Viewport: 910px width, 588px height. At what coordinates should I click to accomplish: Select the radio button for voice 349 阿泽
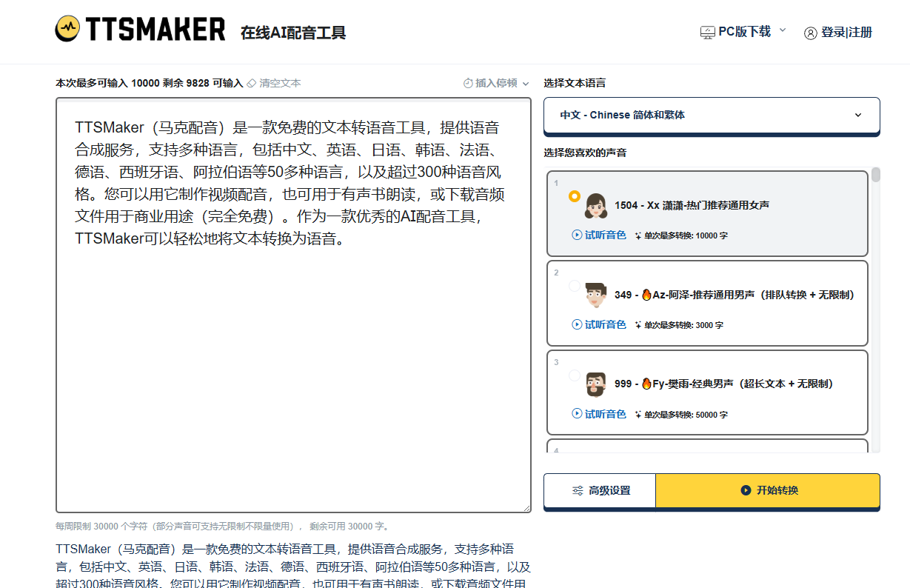click(575, 286)
